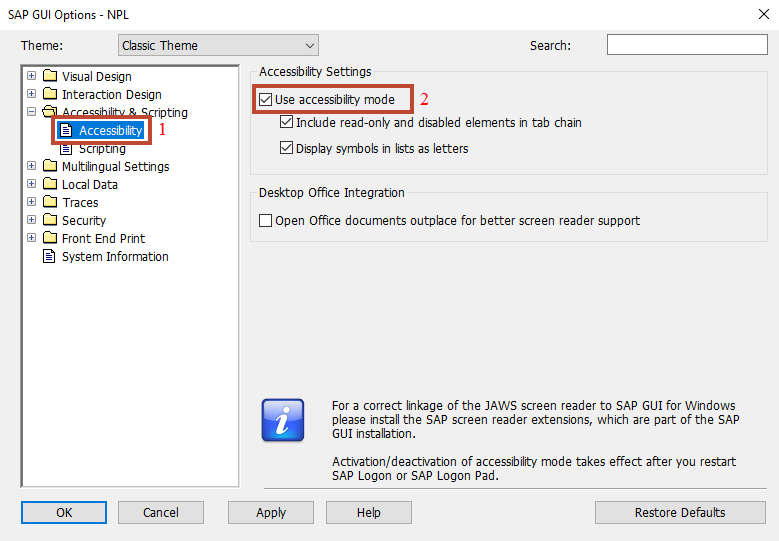Image resolution: width=779 pixels, height=541 pixels.
Task: Click the Apply button
Action: pos(271,512)
